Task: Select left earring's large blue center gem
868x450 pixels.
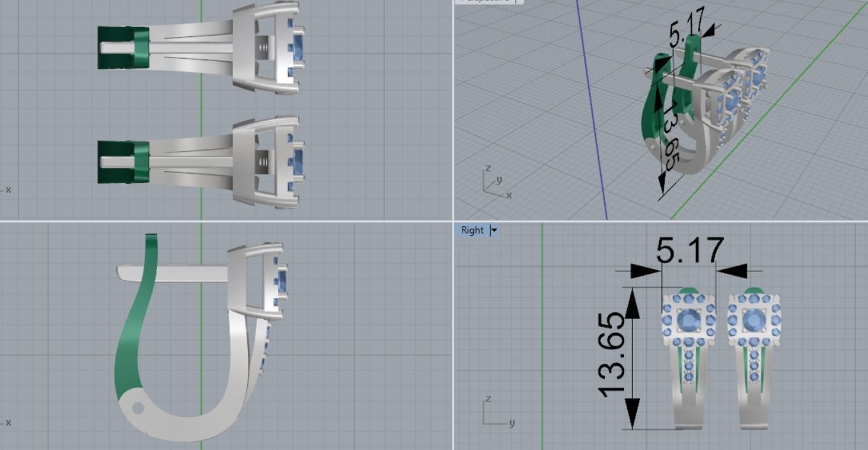Action: pos(688,320)
